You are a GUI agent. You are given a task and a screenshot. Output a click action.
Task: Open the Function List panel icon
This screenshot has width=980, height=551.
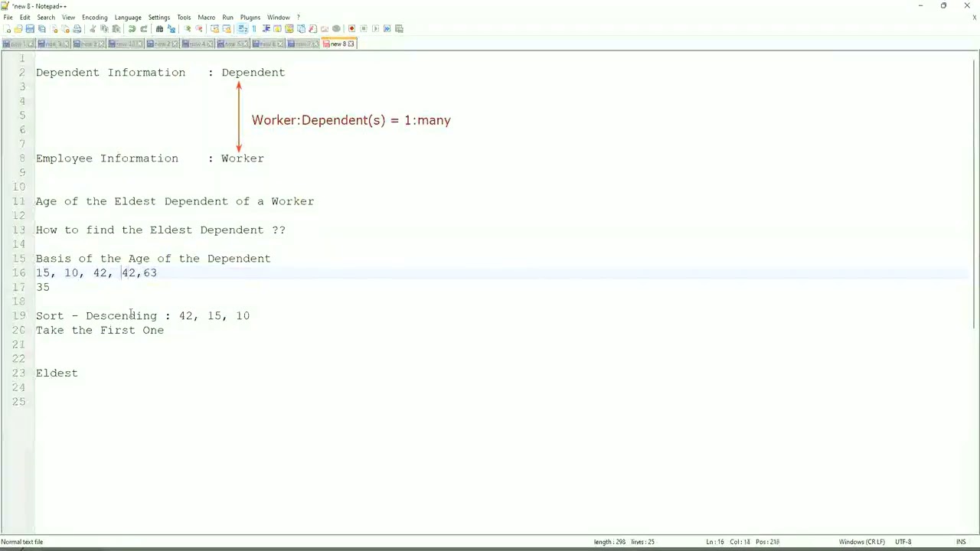312,29
